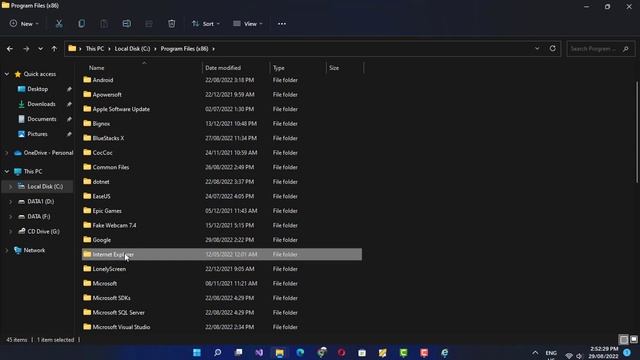Click the search magnifier icon in Explorer
The height and width of the screenshot is (360, 640).
click(626, 49)
